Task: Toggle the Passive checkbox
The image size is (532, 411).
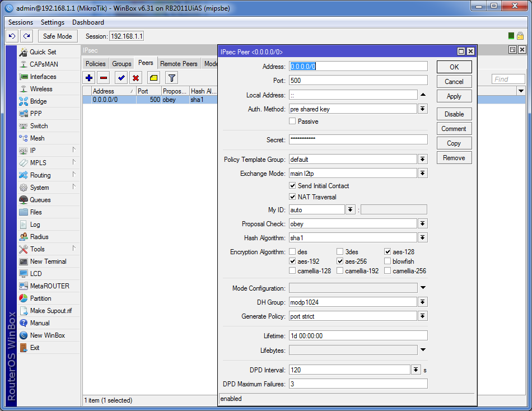Action: (292, 121)
